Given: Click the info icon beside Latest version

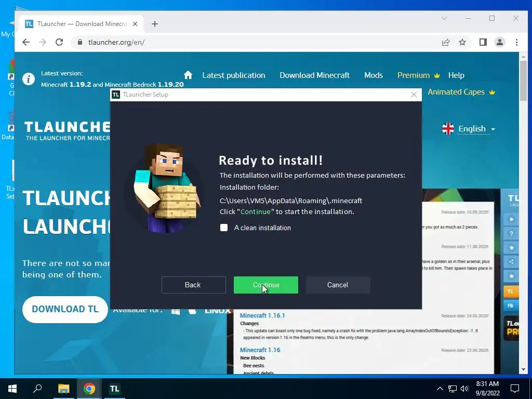Looking at the screenshot, I should pyautogui.click(x=29, y=79).
